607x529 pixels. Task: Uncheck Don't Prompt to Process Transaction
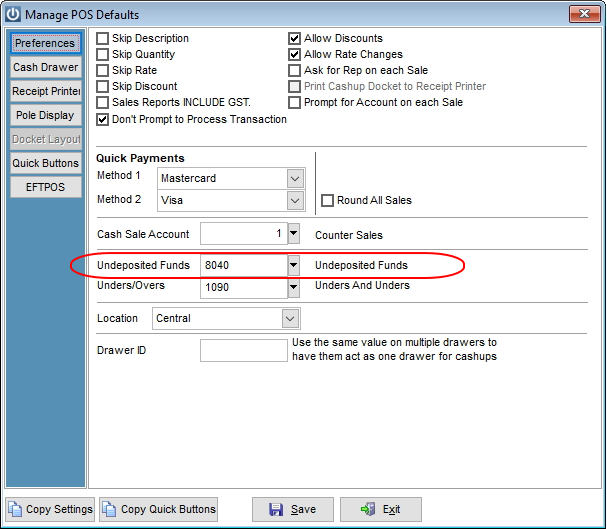pyautogui.click(x=102, y=120)
